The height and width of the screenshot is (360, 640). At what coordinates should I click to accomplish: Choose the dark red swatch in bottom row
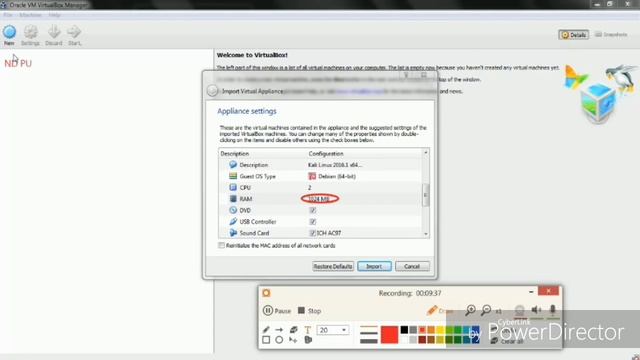(422, 340)
